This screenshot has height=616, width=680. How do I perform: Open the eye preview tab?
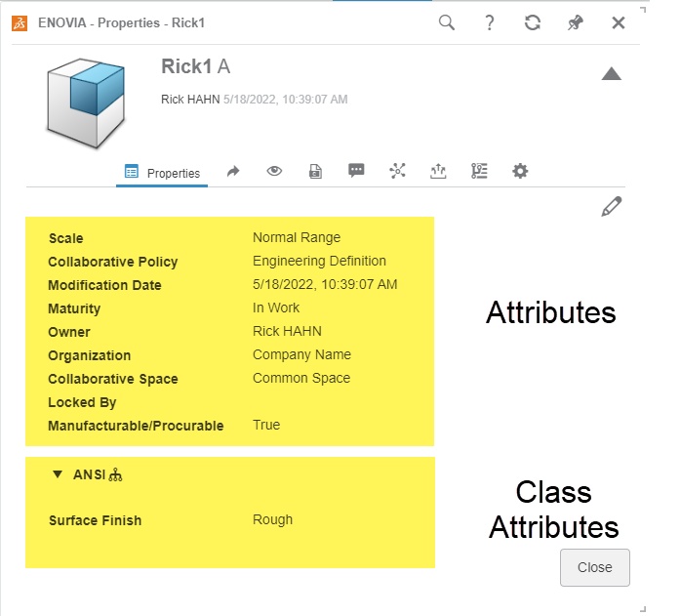click(274, 171)
